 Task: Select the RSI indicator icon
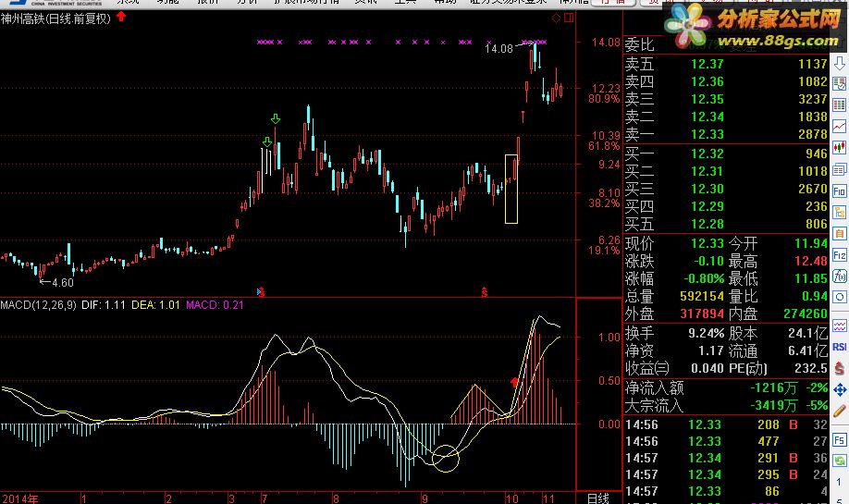tap(839, 347)
